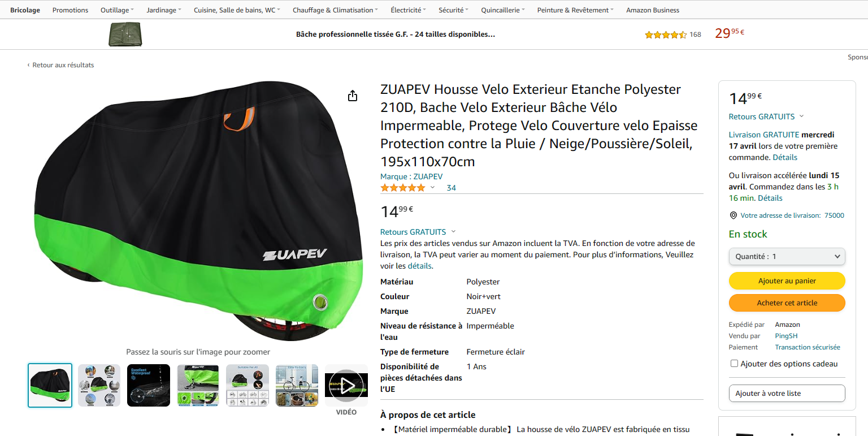Open Électricité menu in navigation bar
Screen dimensions: 868x436
pyautogui.click(x=408, y=10)
